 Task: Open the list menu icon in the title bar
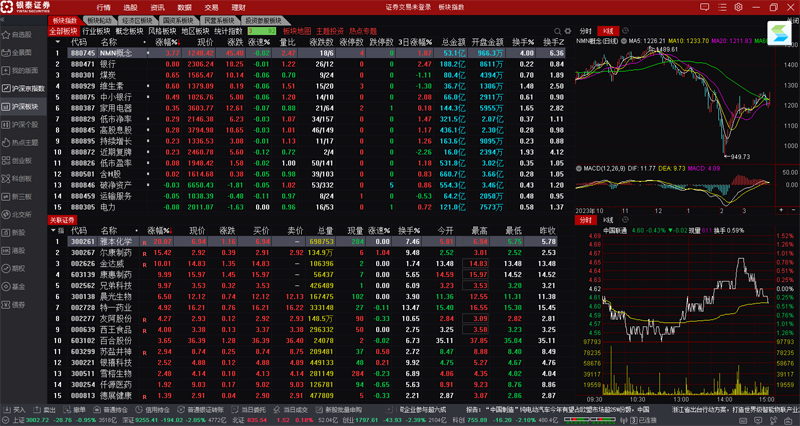(x=722, y=7)
